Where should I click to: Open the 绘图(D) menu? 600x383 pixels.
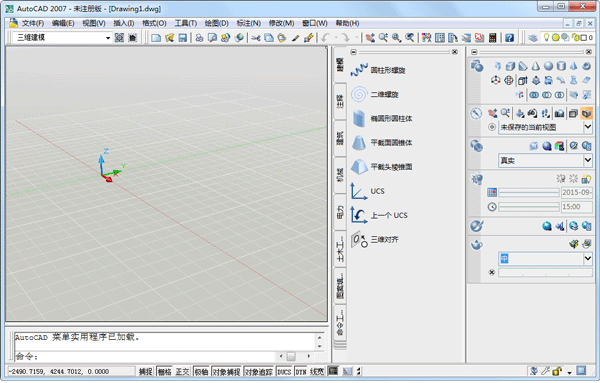click(x=217, y=23)
